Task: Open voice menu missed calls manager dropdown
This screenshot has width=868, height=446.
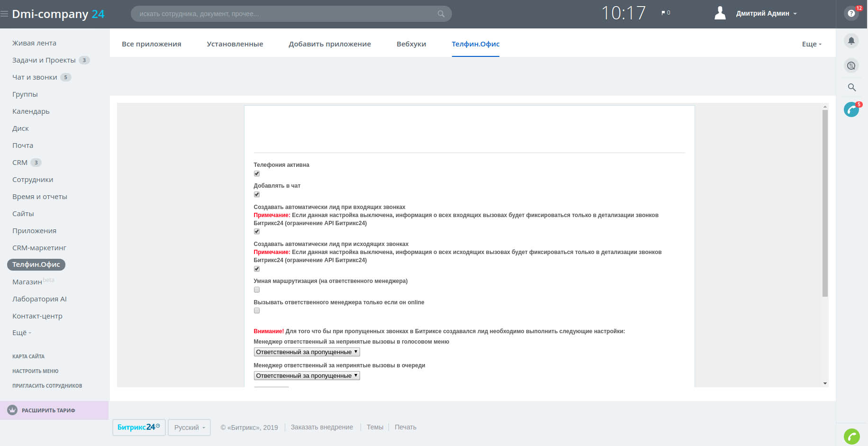Action: tap(307, 352)
